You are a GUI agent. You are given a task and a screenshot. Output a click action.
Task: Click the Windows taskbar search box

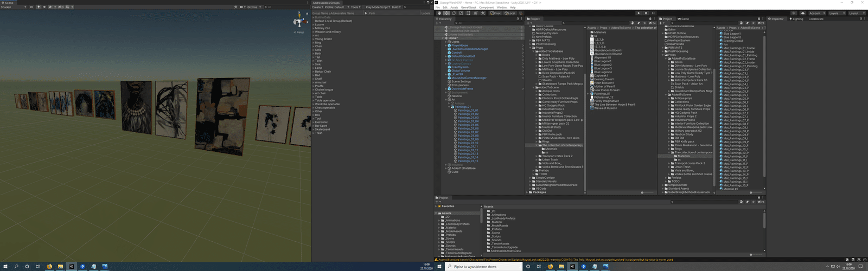click(483, 266)
